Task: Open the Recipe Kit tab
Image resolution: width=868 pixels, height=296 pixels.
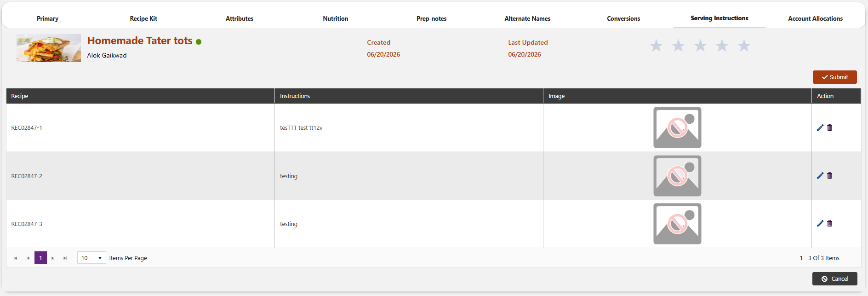Action: pyautogui.click(x=143, y=18)
